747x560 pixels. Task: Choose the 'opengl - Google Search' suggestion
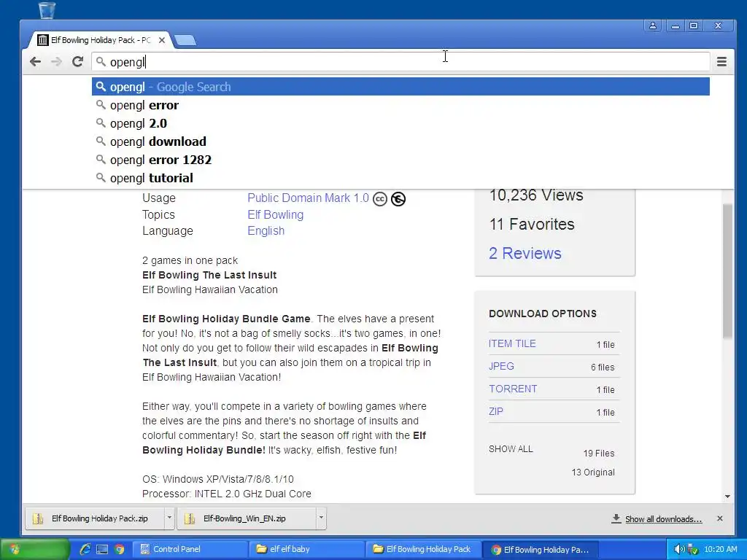tap(400, 87)
